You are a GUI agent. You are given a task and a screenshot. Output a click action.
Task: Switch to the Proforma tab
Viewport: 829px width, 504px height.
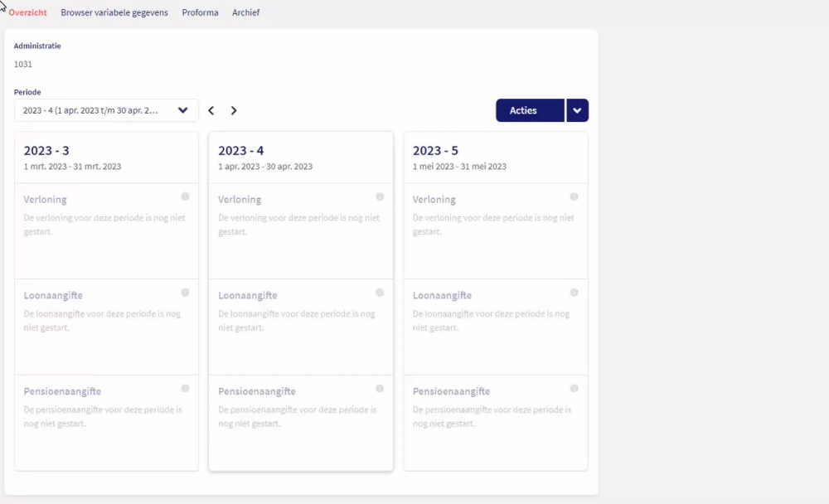(200, 12)
